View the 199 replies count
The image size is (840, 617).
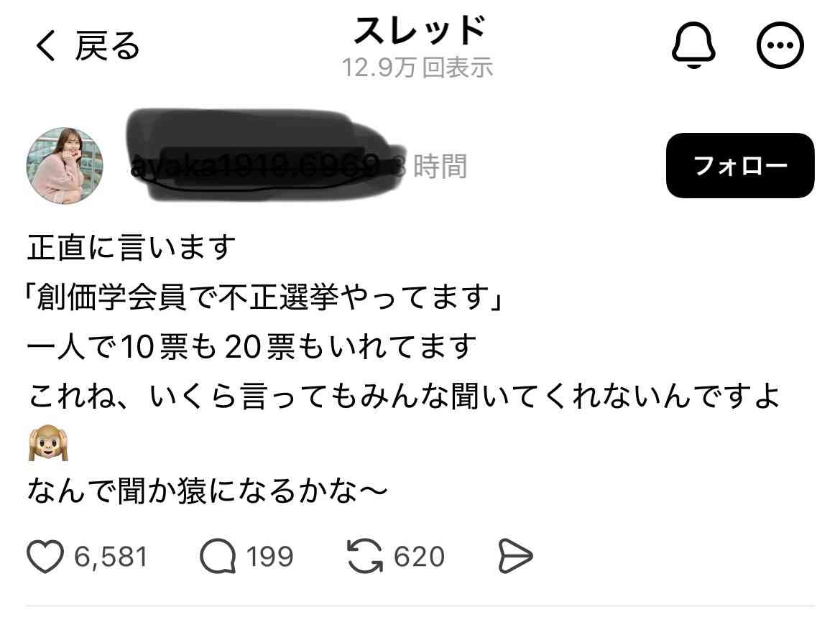[269, 557]
